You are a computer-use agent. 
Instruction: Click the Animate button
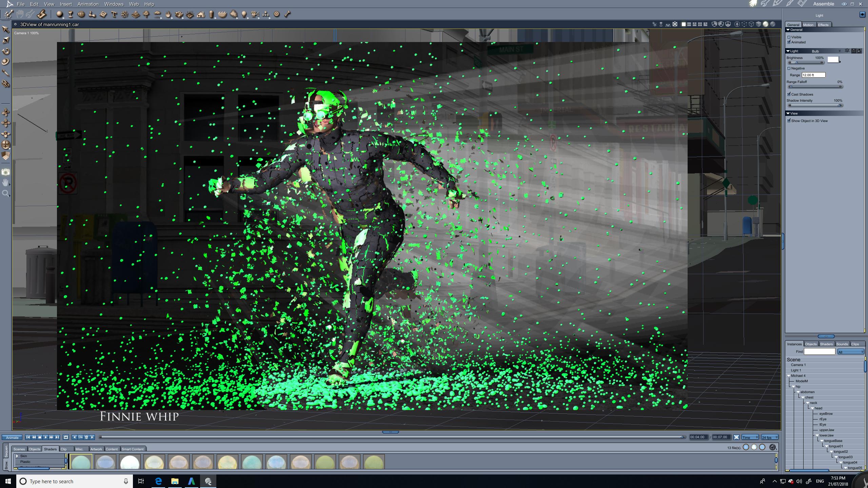coord(12,438)
